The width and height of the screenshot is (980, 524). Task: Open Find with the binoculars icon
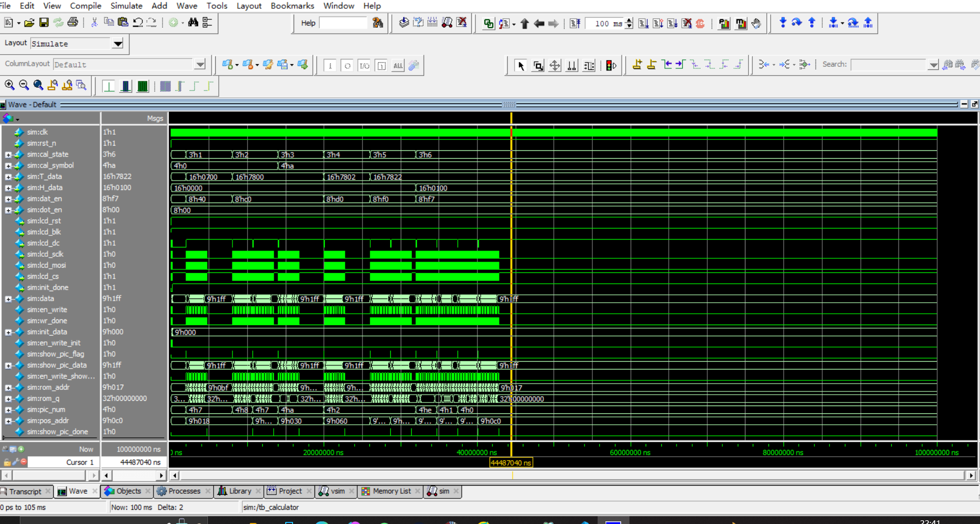[193, 22]
